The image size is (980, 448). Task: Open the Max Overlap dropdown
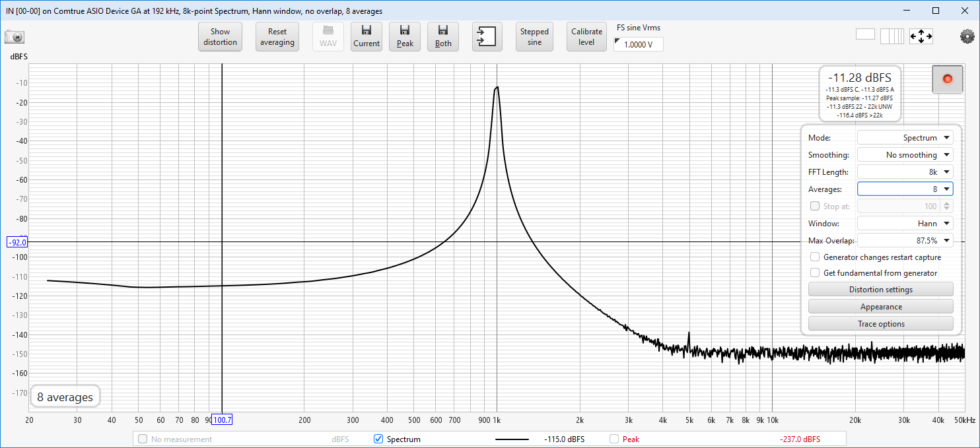pyautogui.click(x=905, y=241)
